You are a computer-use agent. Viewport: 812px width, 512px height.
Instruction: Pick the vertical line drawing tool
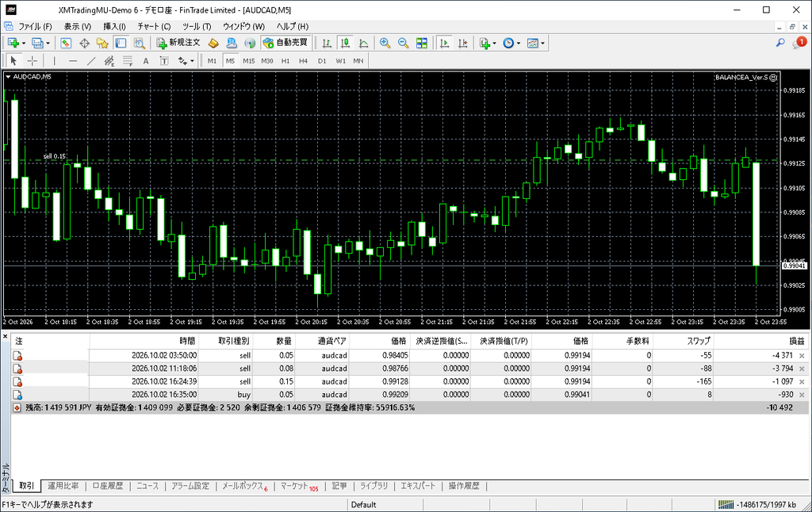(54, 60)
